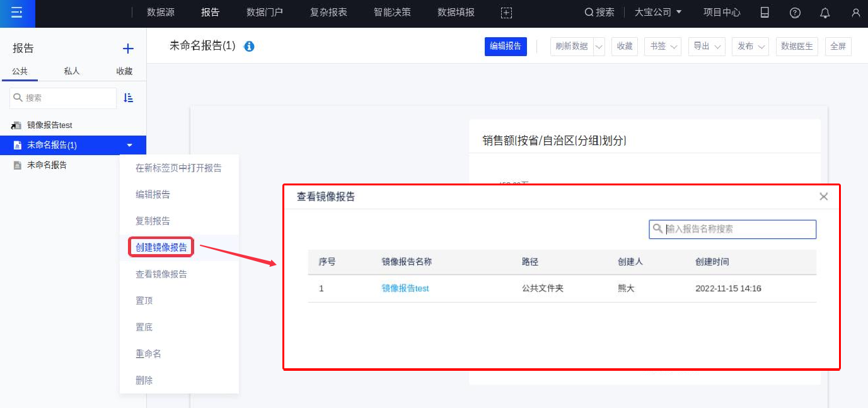This screenshot has width=868, height=408.
Task: Open the 刷新数据 dropdown arrow
Action: 598,46
